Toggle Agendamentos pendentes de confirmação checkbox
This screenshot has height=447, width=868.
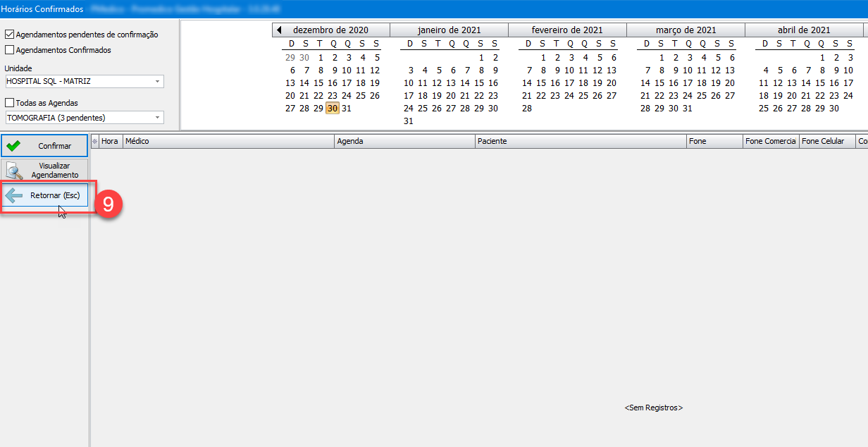tap(10, 35)
